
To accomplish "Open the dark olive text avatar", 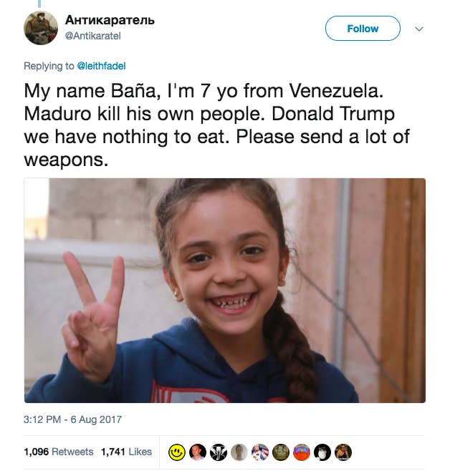I will coord(280,452).
